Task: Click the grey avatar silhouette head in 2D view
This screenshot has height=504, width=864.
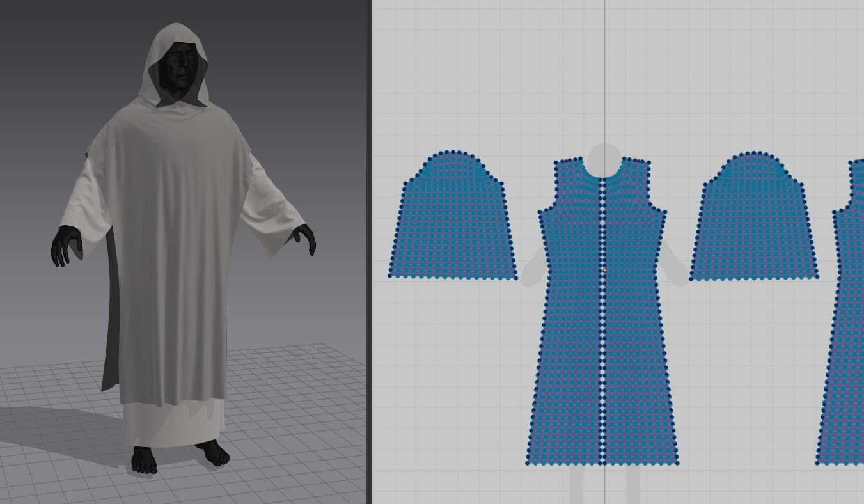Action: pos(604,160)
